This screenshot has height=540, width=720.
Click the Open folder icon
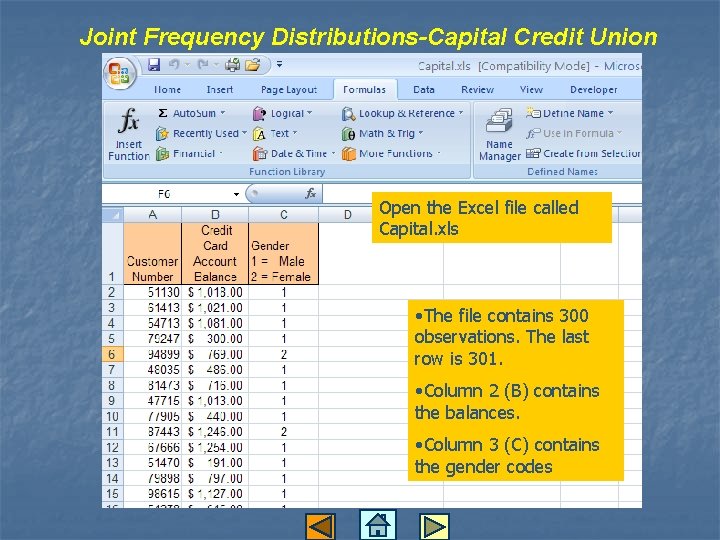[x=253, y=65]
